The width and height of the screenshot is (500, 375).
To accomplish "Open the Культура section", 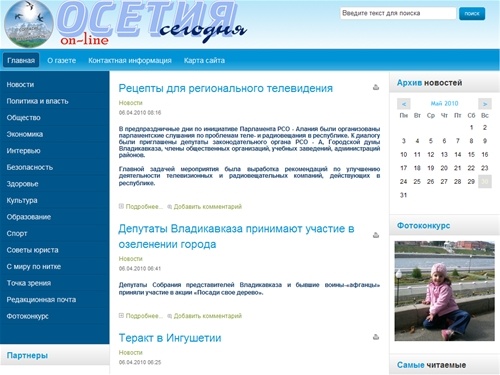I will tap(22, 200).
